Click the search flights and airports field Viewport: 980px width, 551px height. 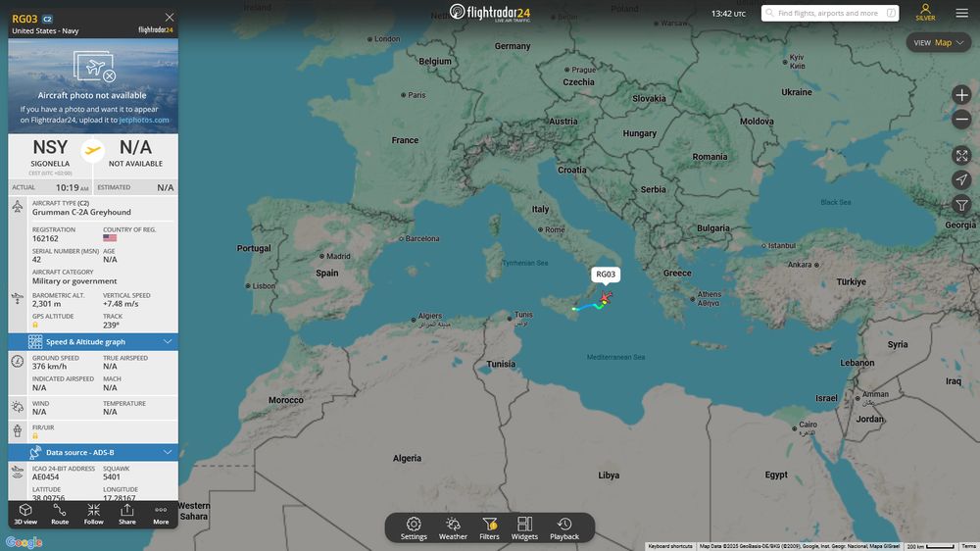point(830,13)
